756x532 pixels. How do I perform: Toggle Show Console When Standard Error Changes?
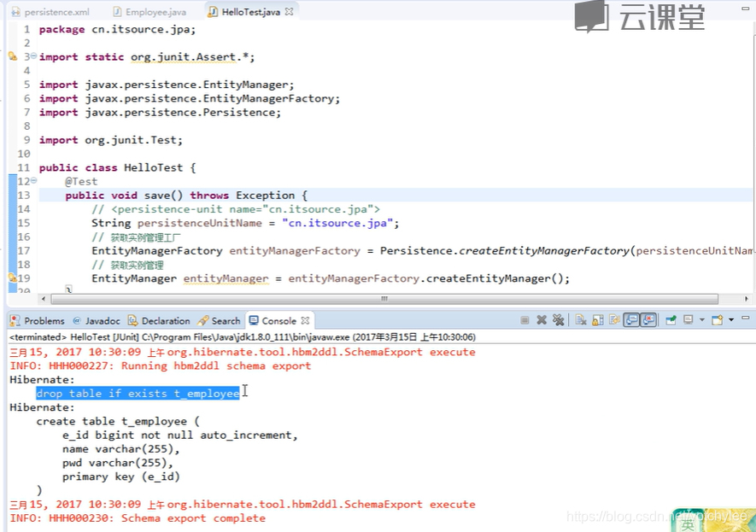click(649, 320)
